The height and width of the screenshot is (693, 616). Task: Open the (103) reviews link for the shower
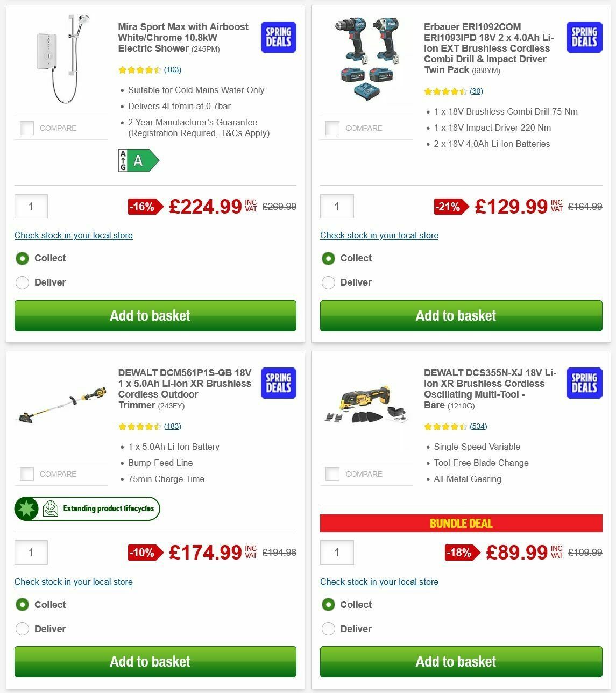coord(173,69)
